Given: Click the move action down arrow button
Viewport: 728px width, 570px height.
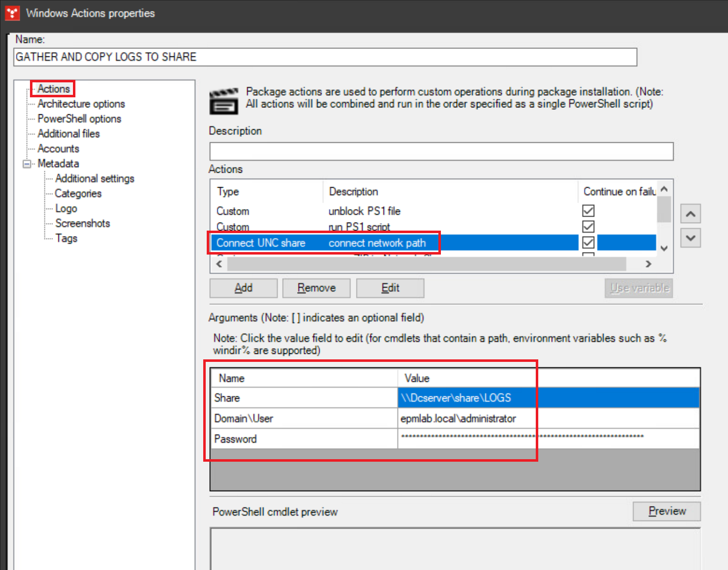Looking at the screenshot, I should coord(691,238).
